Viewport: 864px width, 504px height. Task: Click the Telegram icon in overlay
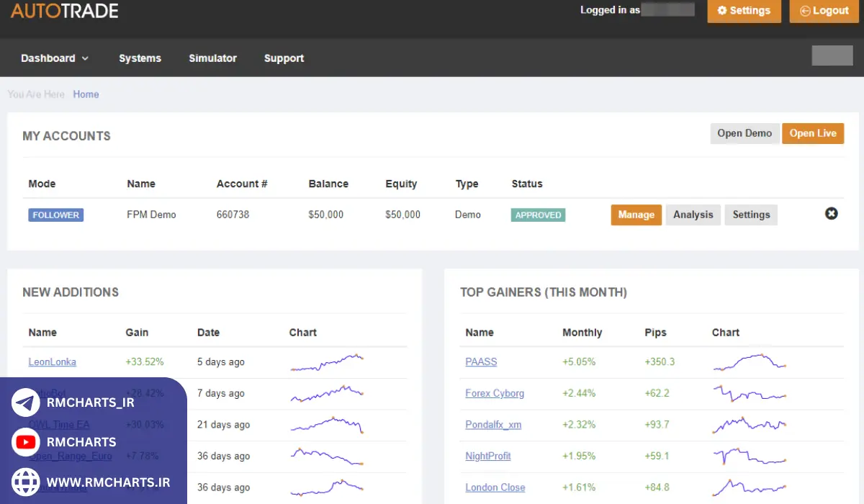click(26, 402)
